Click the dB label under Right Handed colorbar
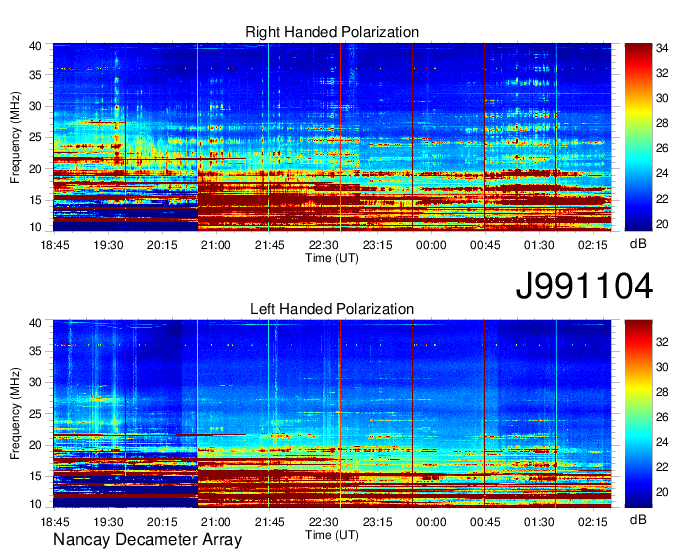Screen dimensions: 680x552 [638, 244]
